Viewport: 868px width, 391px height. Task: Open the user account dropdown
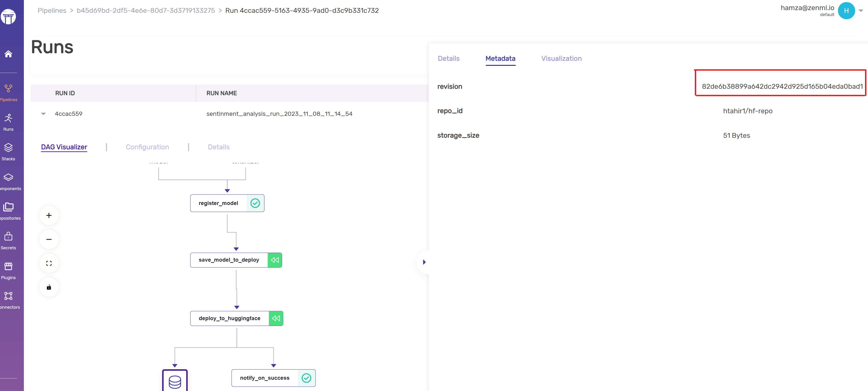point(861,11)
